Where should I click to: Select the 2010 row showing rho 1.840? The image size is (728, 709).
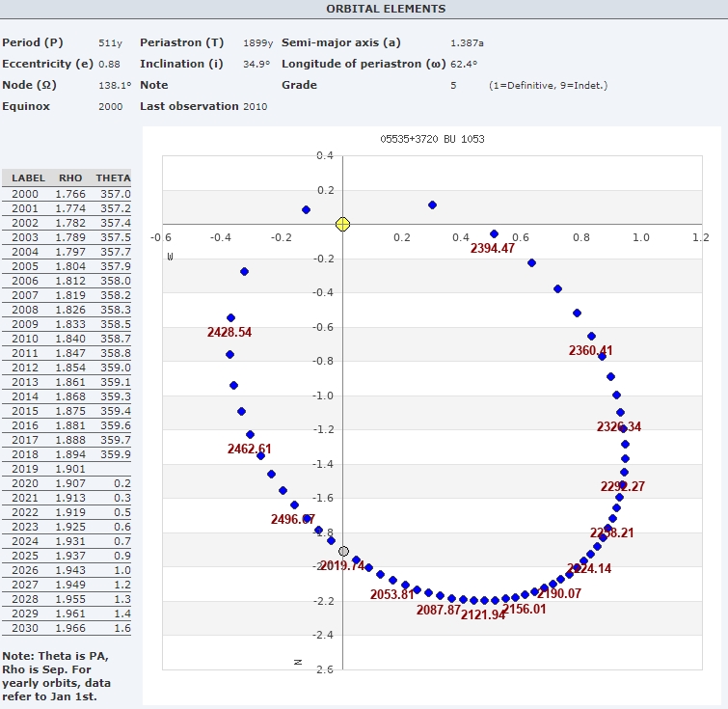(67, 341)
